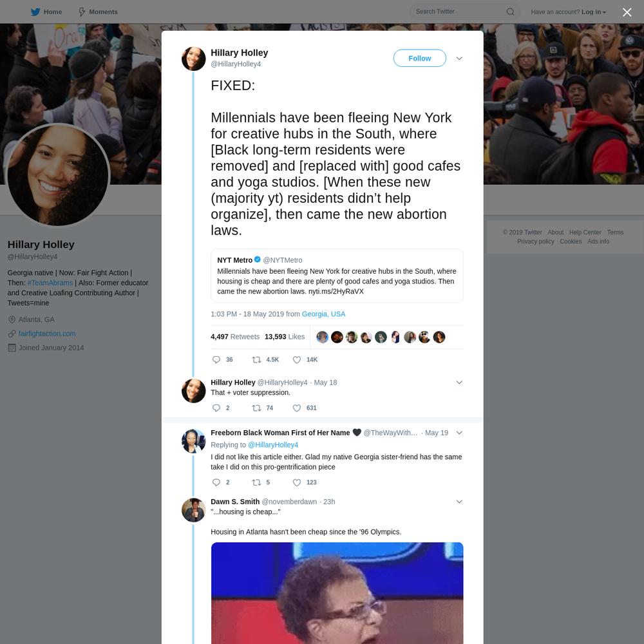Screen dimensions: 644x644
Task: Expand the main tweet's options chevron
Action: 459,59
